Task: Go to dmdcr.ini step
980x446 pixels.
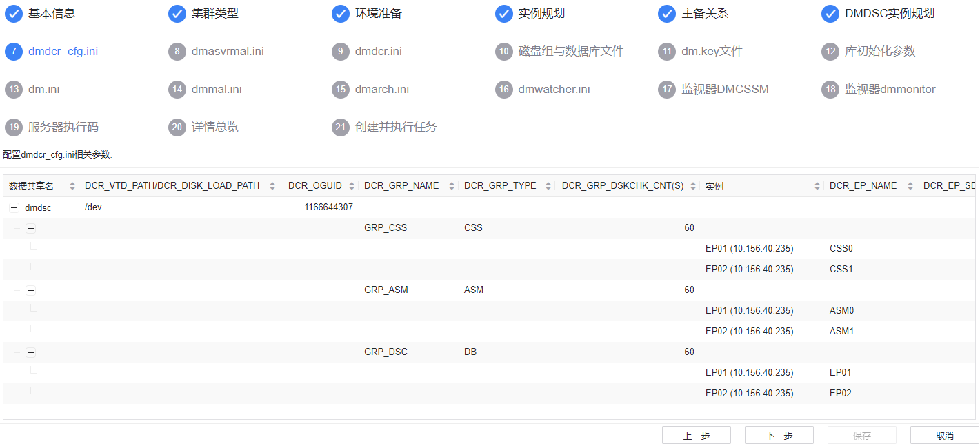Action: pyautogui.click(x=379, y=52)
